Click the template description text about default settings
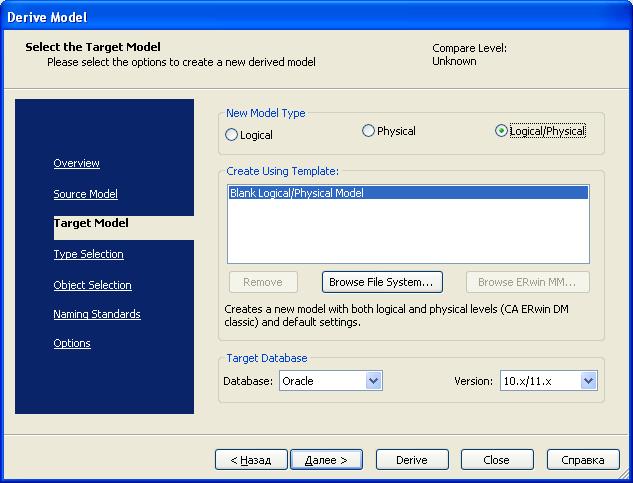 (396, 315)
